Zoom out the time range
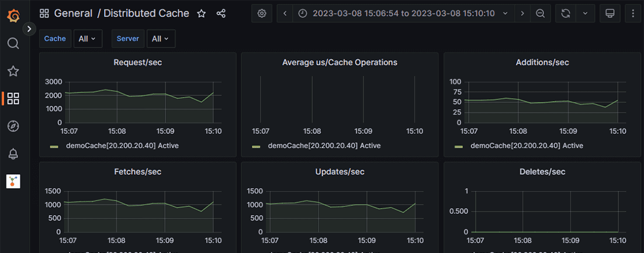This screenshot has width=644, height=253. (x=540, y=13)
